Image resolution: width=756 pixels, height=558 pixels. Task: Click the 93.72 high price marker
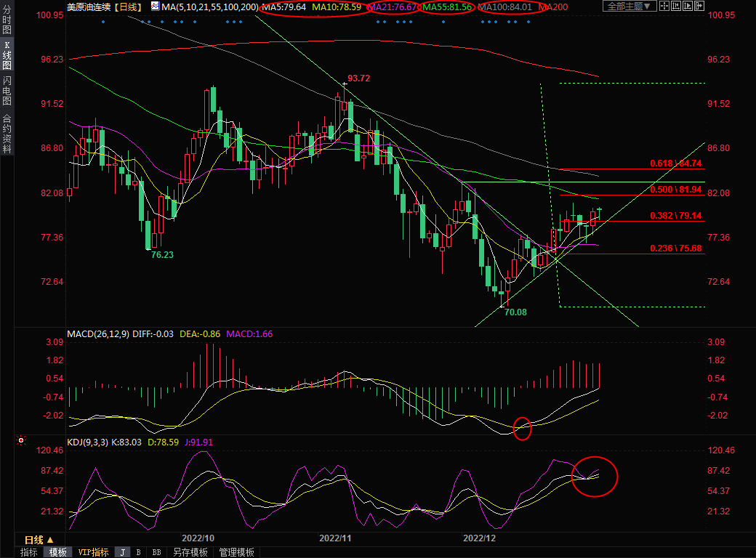click(x=358, y=78)
